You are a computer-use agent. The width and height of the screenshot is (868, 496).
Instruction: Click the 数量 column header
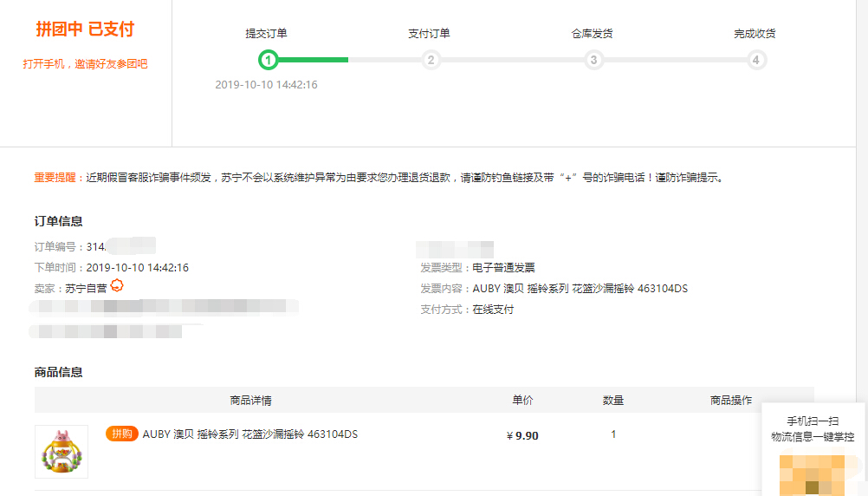(x=613, y=400)
